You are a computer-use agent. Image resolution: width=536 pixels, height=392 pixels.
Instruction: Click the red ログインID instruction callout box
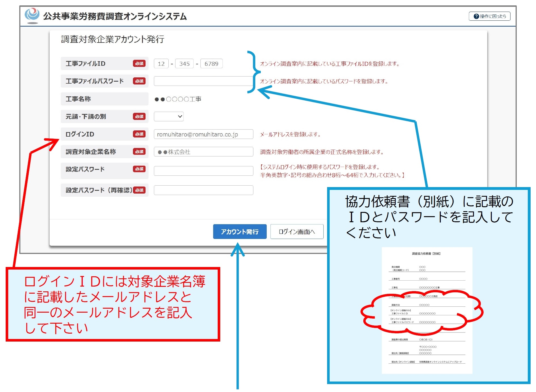coord(113,304)
